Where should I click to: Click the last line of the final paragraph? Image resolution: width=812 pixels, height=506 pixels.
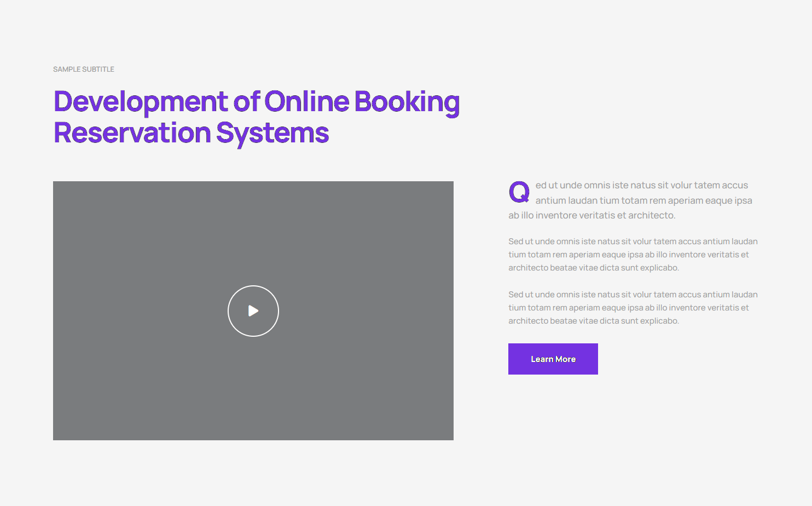click(593, 321)
